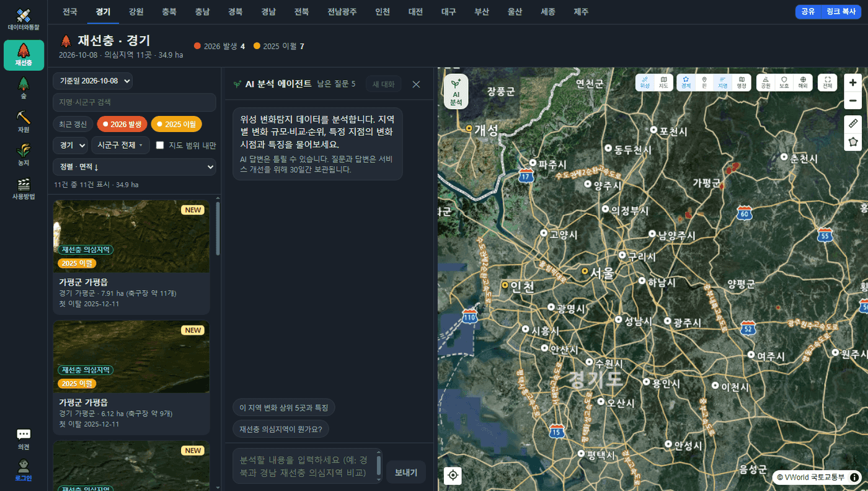
Task: Expand the map with the 전체 fullscreen icon
Action: 828,82
